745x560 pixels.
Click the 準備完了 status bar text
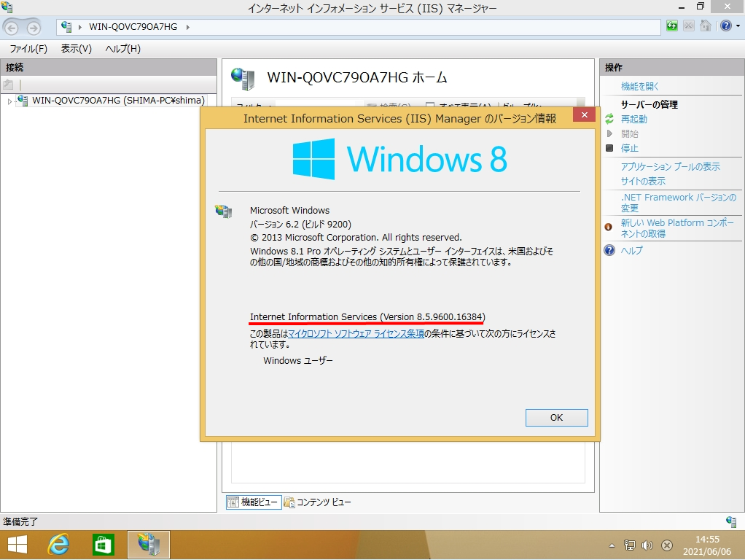(x=20, y=521)
